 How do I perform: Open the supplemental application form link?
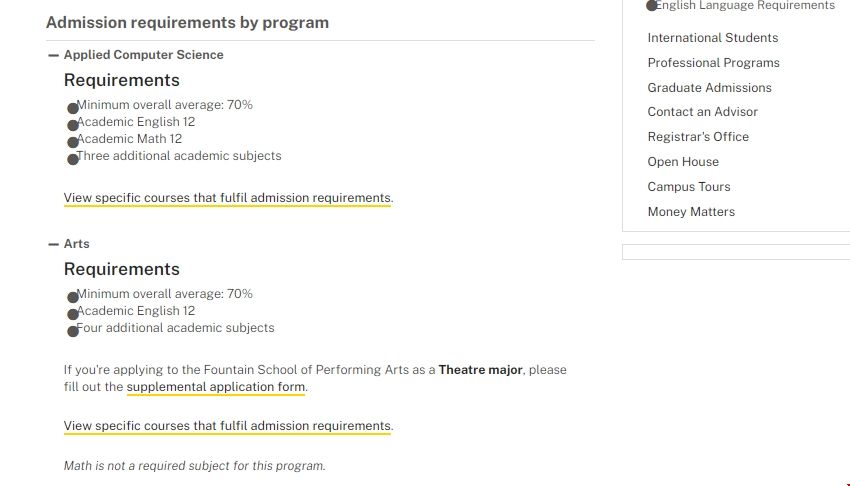216,387
